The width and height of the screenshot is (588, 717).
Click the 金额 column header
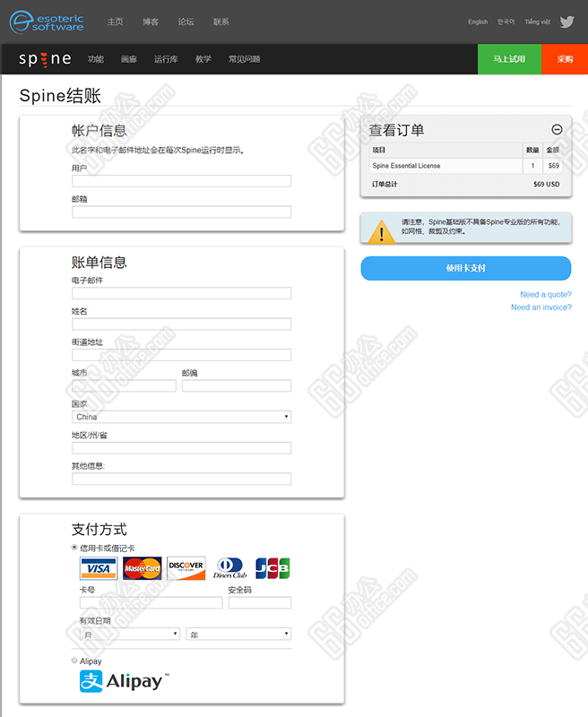point(553,150)
